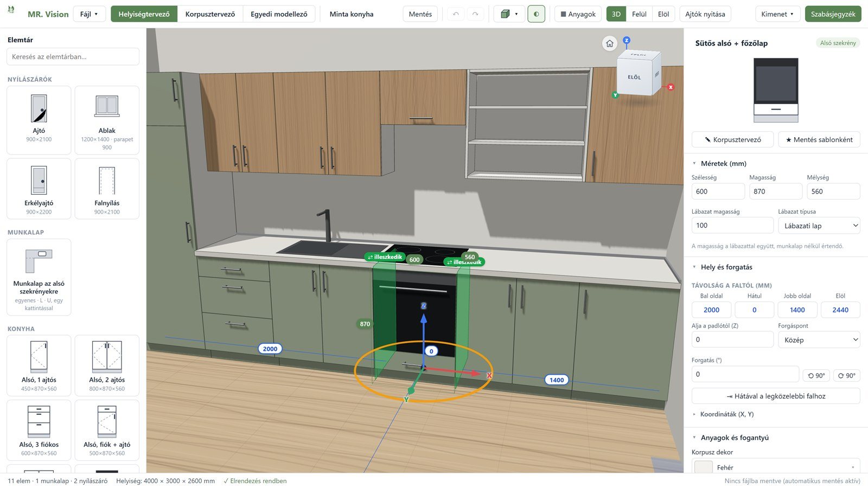Click Hátával a legközelebbi falhoz button
Screen dimensions: 868x488
coord(776,396)
